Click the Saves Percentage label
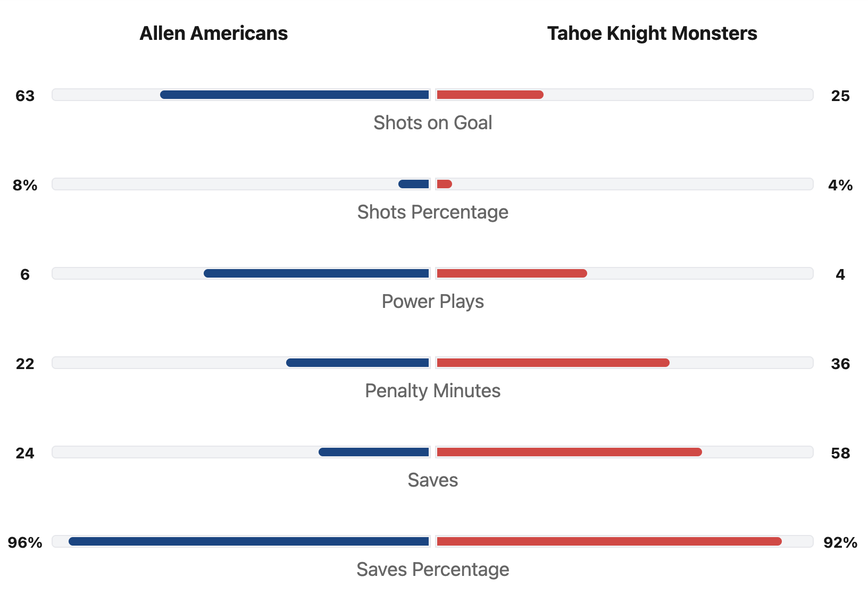The image size is (868, 594). click(x=432, y=570)
